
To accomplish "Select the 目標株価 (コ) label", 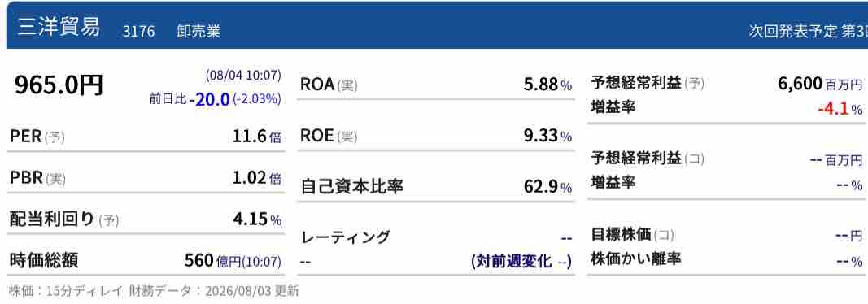I will 633,235.
